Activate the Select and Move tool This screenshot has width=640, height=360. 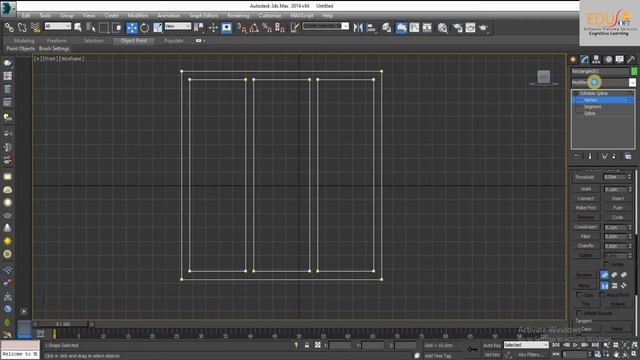131,28
